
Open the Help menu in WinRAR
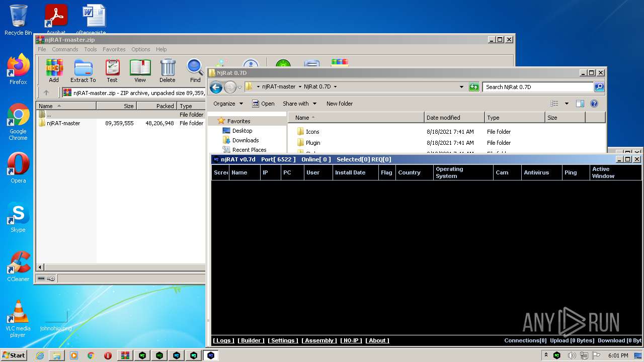pos(161,49)
